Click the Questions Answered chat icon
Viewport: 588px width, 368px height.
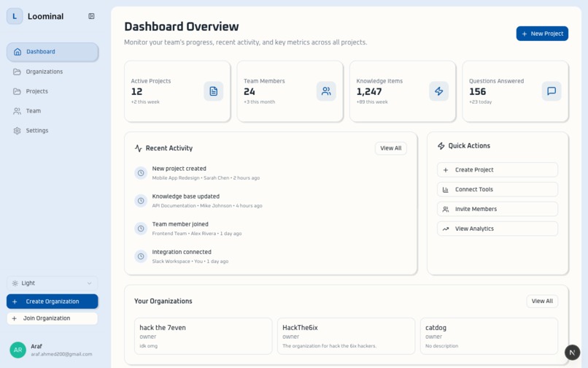(552, 91)
